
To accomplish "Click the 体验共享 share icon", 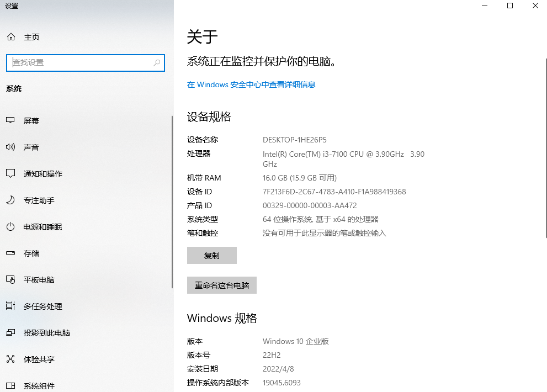I will 10,359.
